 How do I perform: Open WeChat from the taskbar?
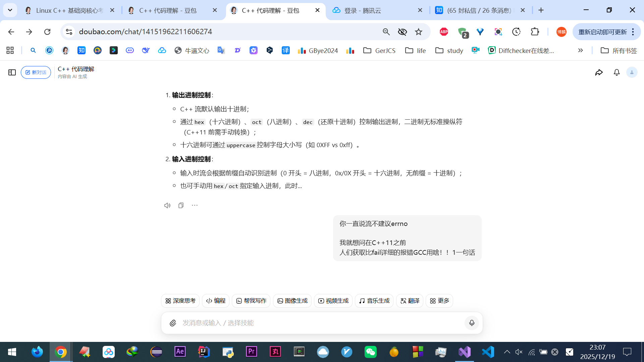[x=370, y=352]
